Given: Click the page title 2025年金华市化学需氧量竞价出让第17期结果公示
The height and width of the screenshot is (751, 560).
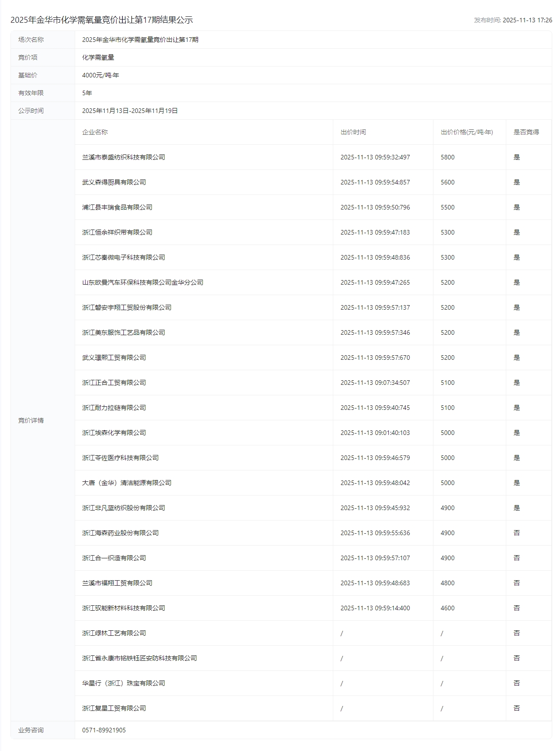Looking at the screenshot, I should pos(102,20).
